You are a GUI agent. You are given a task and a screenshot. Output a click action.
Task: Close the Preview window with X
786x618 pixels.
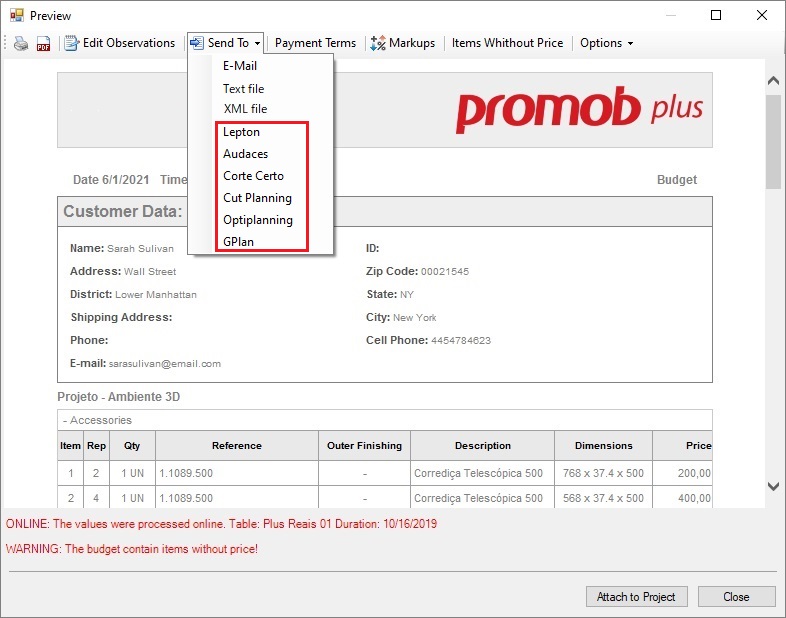(762, 15)
